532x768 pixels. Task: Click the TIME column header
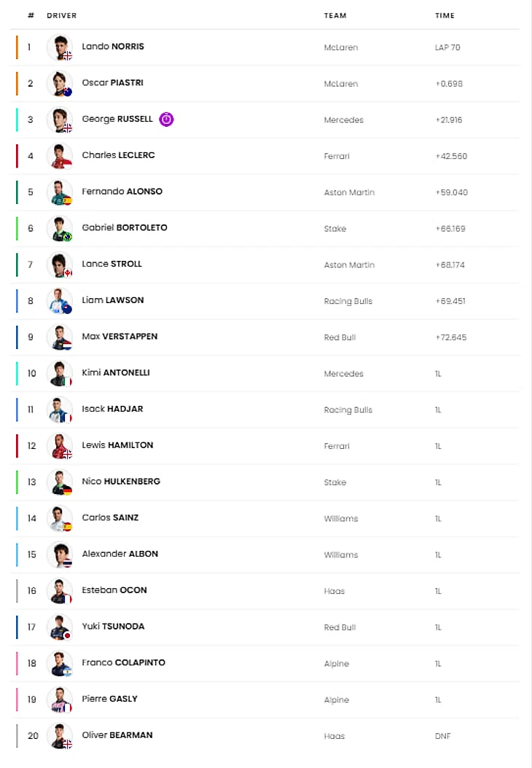click(x=445, y=16)
